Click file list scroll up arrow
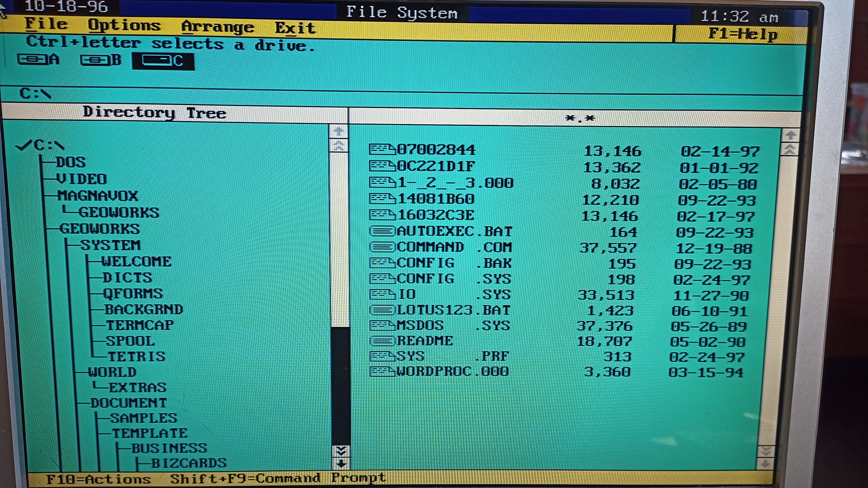This screenshot has height=488, width=868. pos(790,135)
